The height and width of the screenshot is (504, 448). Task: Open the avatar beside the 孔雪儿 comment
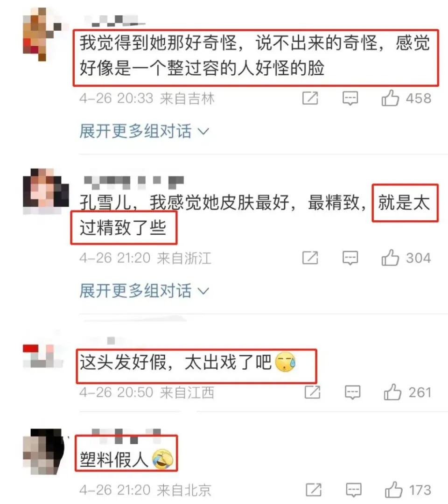click(x=46, y=191)
